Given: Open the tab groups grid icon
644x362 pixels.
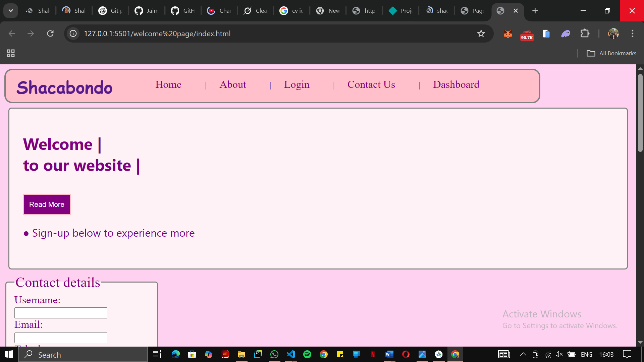Looking at the screenshot, I should pos(11,53).
